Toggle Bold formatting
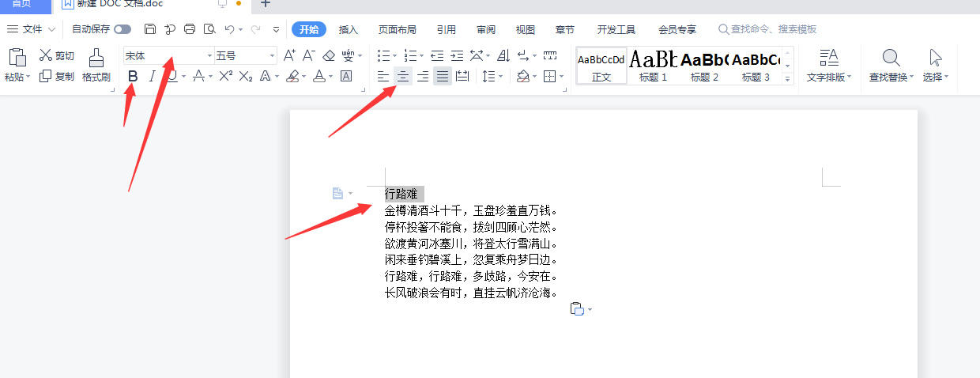 point(133,77)
